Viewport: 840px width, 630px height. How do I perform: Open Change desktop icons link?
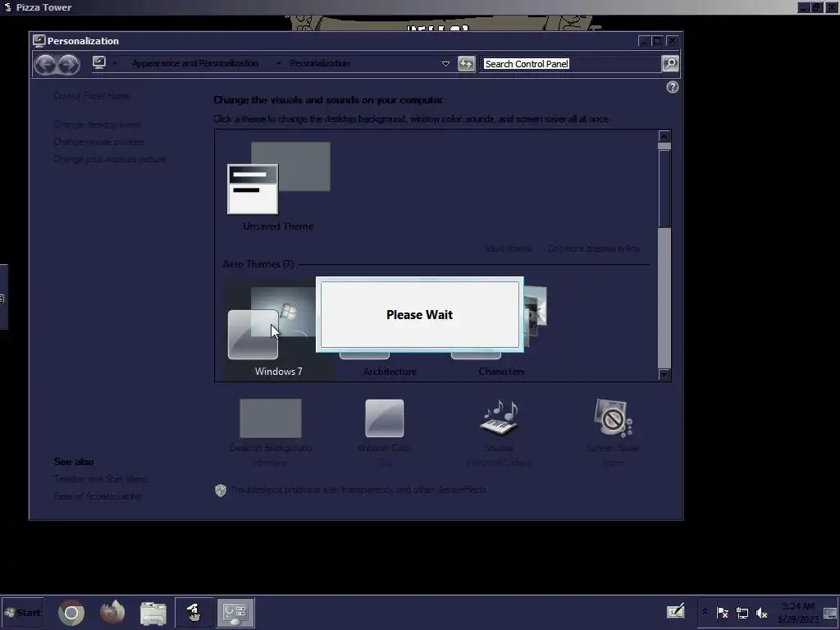coord(97,125)
